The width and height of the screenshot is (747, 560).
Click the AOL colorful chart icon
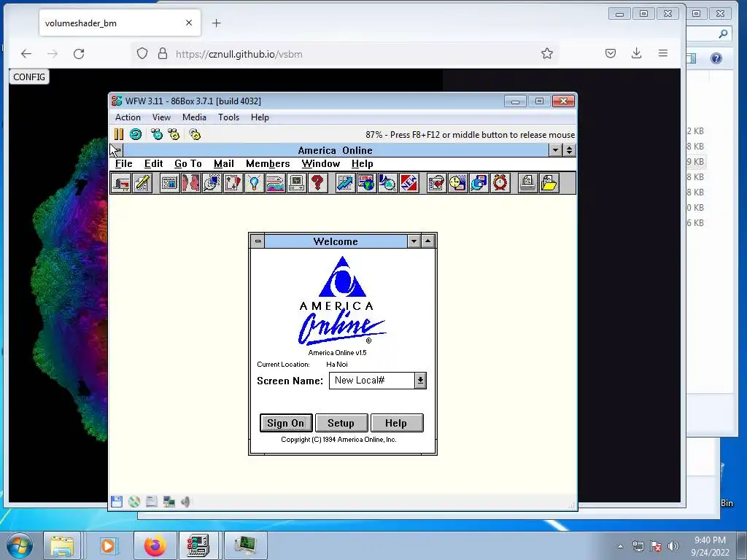(x=275, y=183)
